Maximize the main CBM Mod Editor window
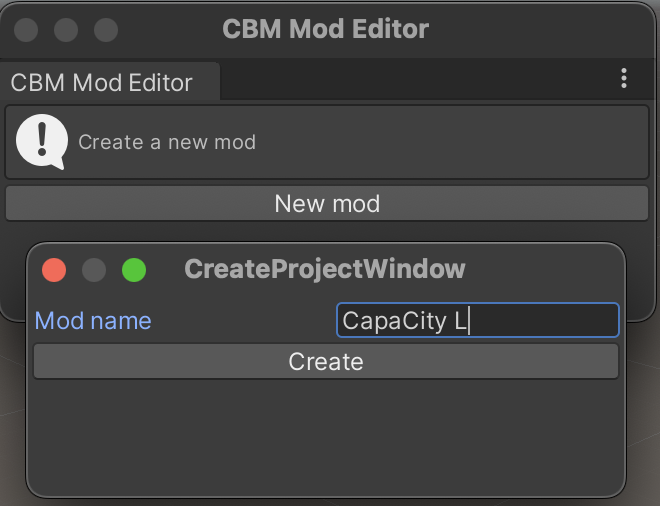 click(106, 29)
